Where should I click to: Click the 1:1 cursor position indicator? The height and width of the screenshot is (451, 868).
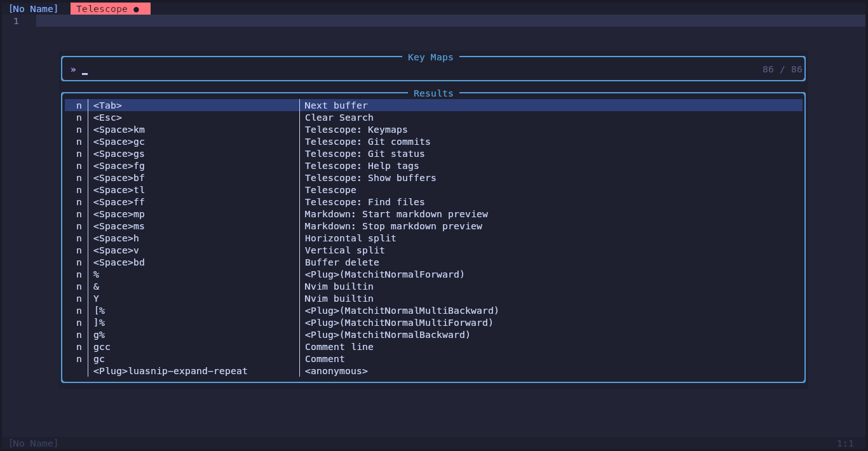[x=845, y=443]
